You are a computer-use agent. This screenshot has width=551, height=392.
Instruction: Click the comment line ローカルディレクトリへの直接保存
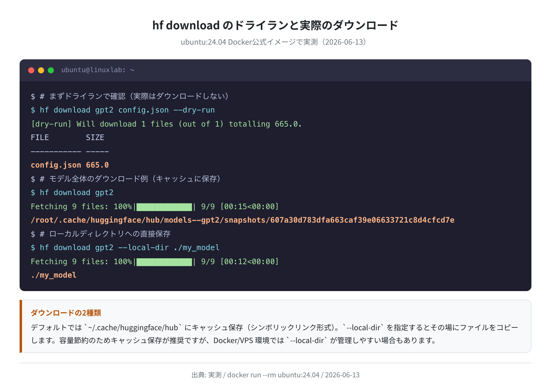[101, 234]
